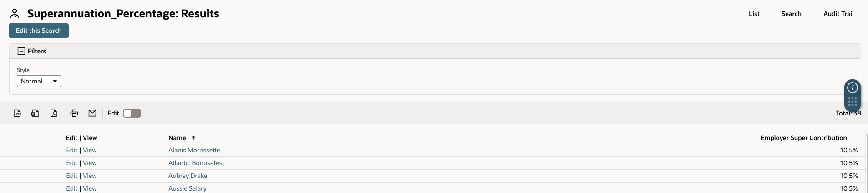Export results as CSV file
The image size is (868, 193).
pyautogui.click(x=17, y=113)
